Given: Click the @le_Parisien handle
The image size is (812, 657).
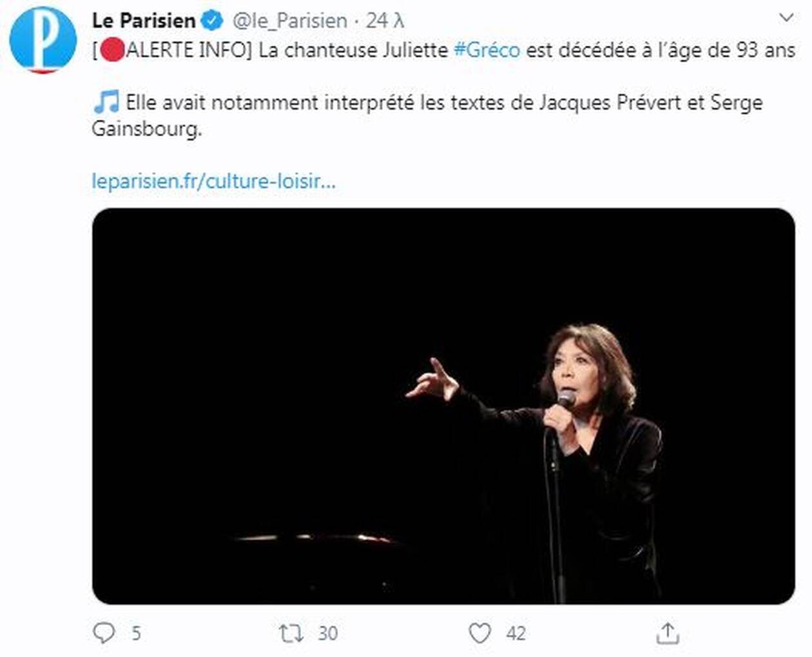Looking at the screenshot, I should coord(290,21).
